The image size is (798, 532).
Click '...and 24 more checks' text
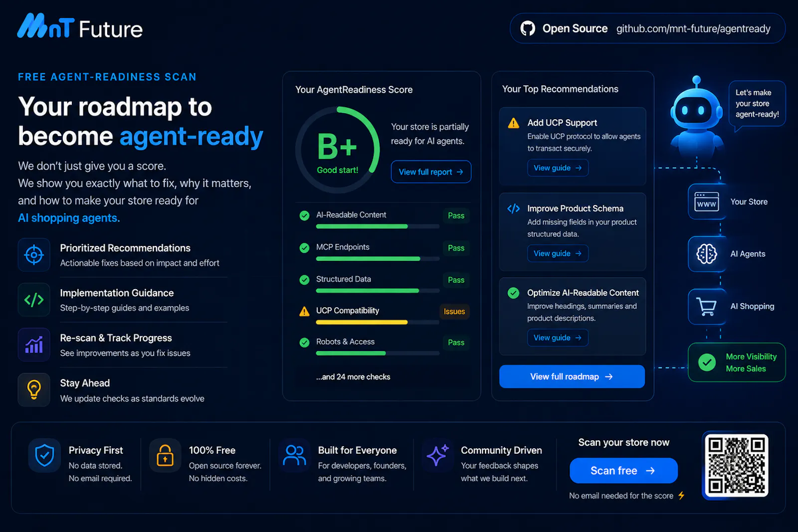click(353, 377)
